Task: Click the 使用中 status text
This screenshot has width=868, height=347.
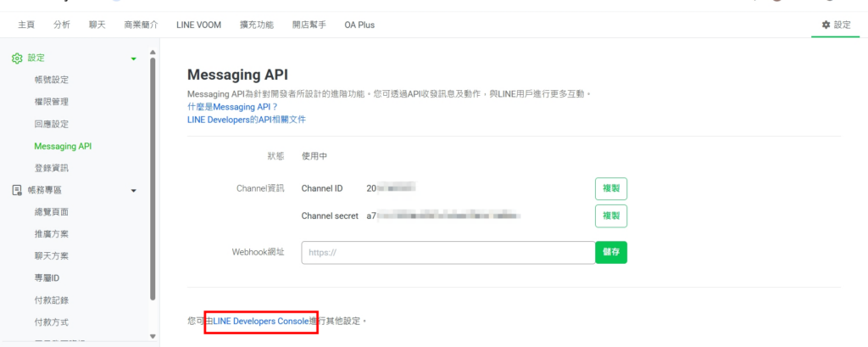Action: 314,156
